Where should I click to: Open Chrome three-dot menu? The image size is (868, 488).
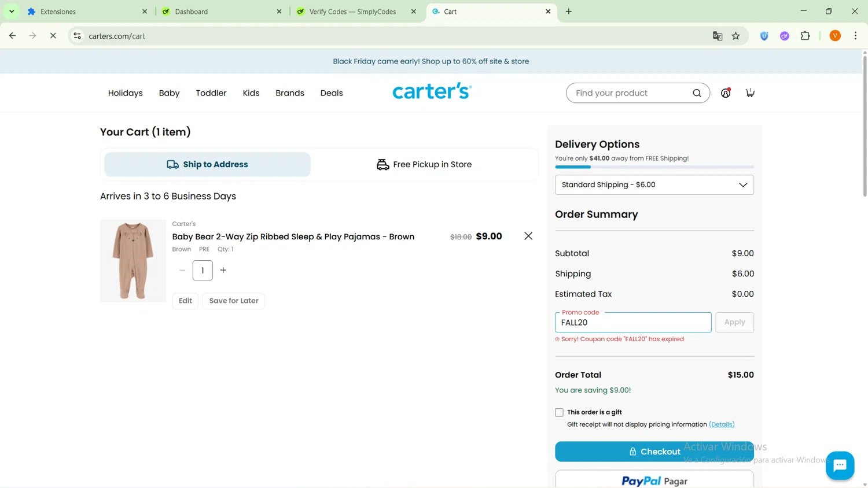(856, 36)
